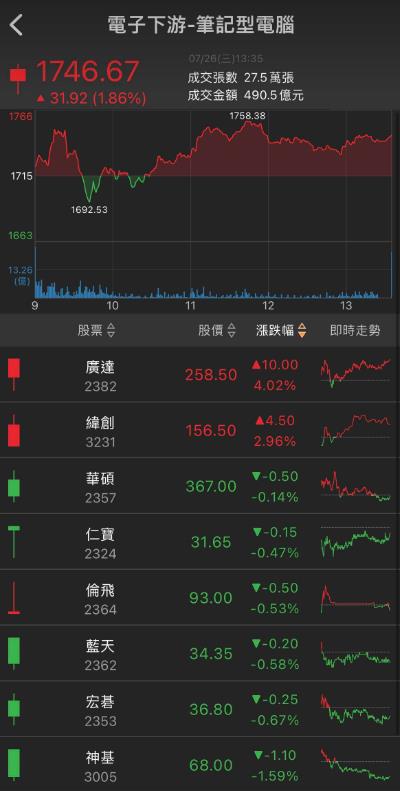Tap the 367.00 price

point(211,487)
